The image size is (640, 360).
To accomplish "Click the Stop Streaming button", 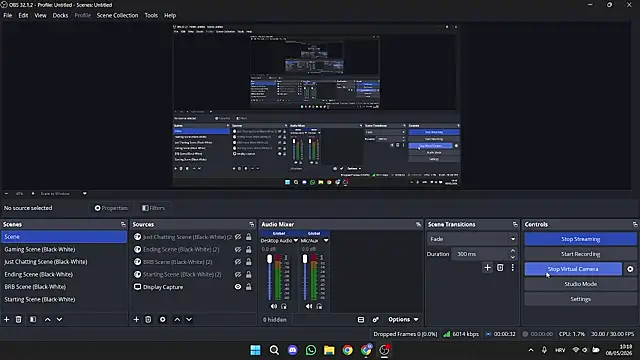I will 580,239.
